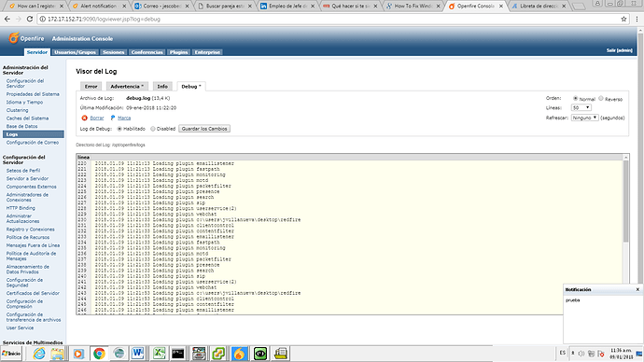Open Clustering sidebar link

pyautogui.click(x=17, y=110)
